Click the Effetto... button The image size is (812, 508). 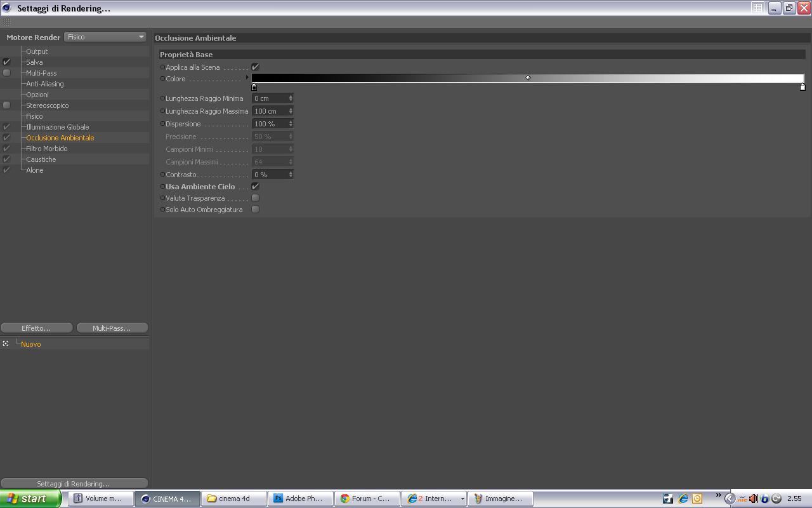click(36, 328)
